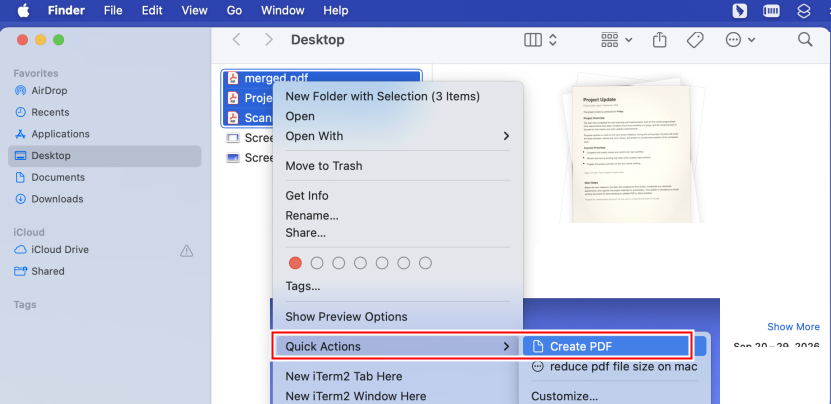Open the Window menu

283,11
